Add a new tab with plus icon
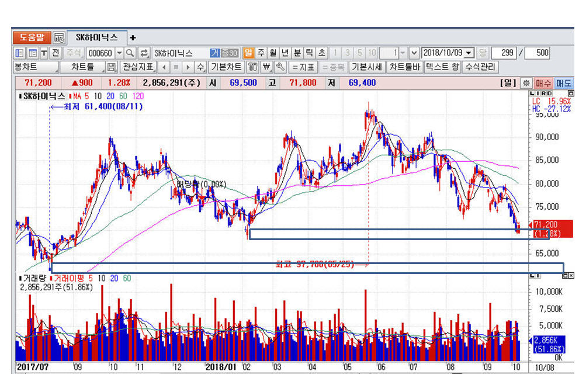This screenshot has height=392, width=579. tap(133, 38)
